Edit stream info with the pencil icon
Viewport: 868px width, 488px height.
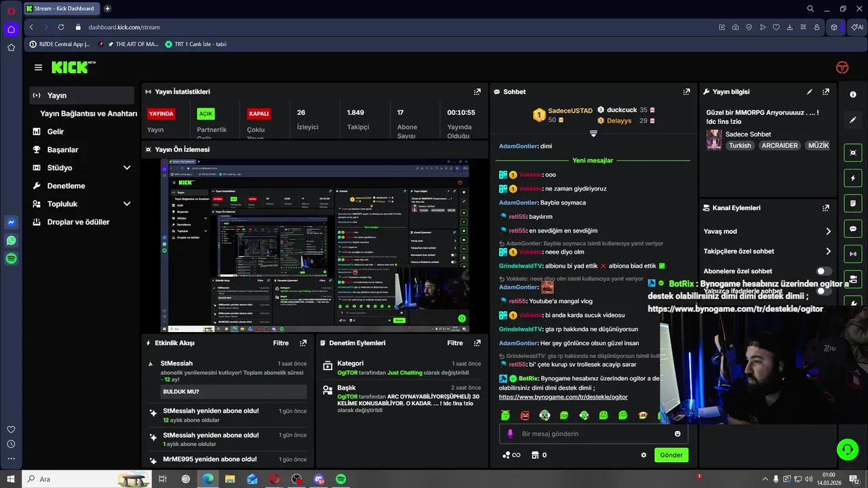[x=809, y=91]
